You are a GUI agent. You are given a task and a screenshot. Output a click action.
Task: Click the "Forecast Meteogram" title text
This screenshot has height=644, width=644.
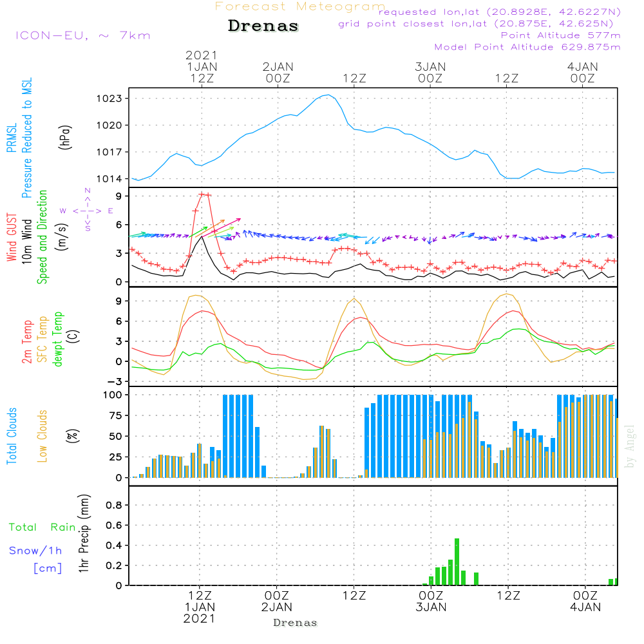[299, 6]
